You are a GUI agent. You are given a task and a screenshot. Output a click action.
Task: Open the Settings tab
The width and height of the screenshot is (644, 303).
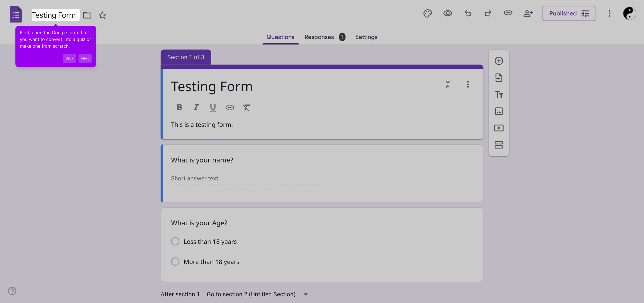366,37
